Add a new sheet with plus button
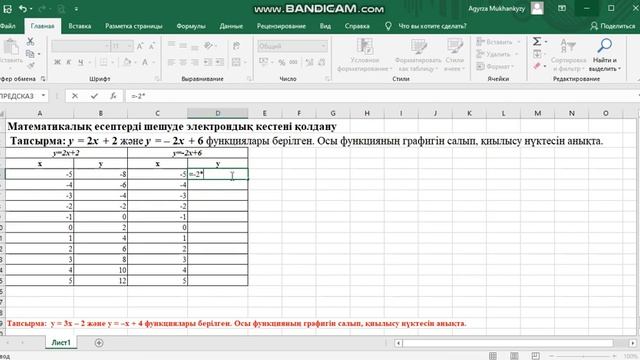640x360 pixels. [x=99, y=343]
